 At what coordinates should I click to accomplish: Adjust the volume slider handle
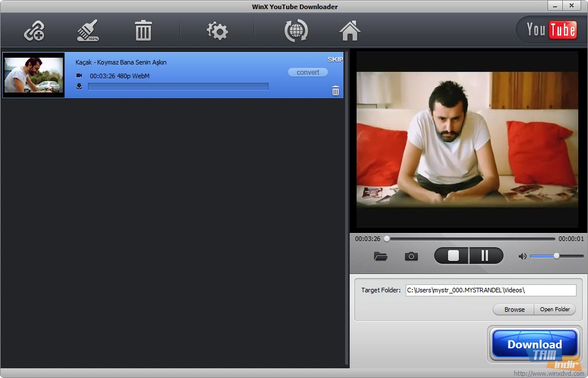click(557, 256)
